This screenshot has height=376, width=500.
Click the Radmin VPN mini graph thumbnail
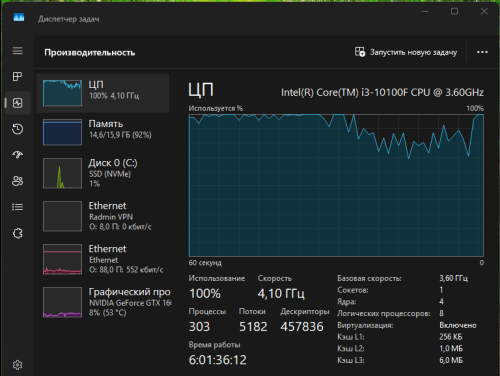(x=62, y=216)
